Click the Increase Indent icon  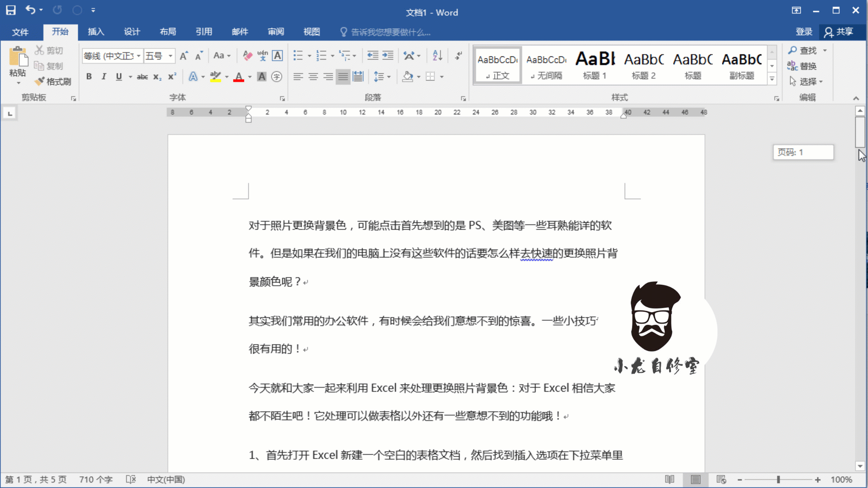[x=388, y=56]
